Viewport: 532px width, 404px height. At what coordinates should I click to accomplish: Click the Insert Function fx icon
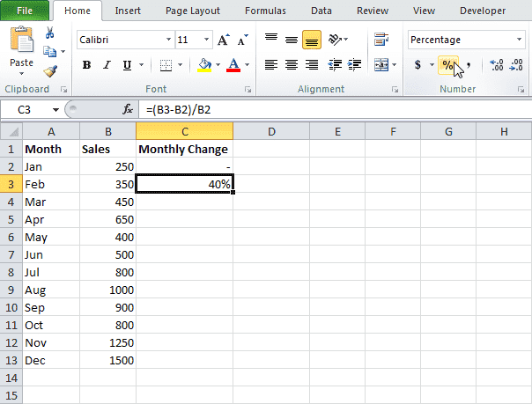click(128, 109)
